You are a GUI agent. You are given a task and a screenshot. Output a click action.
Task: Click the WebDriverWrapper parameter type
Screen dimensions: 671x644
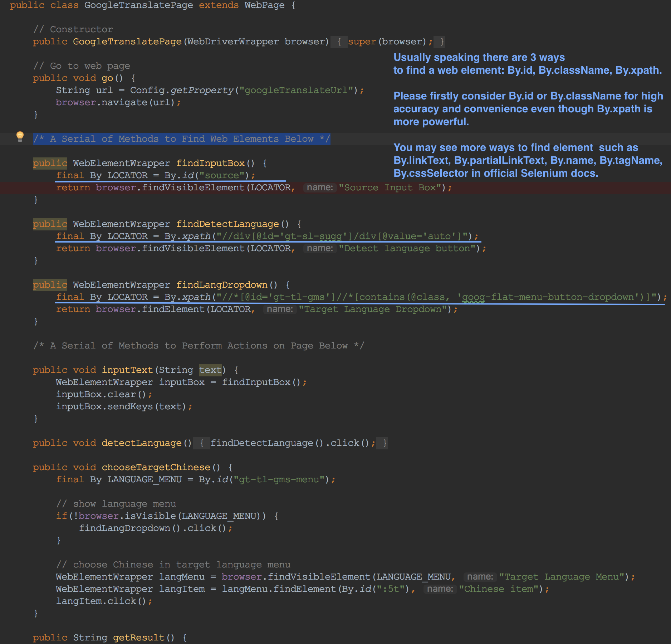(233, 42)
